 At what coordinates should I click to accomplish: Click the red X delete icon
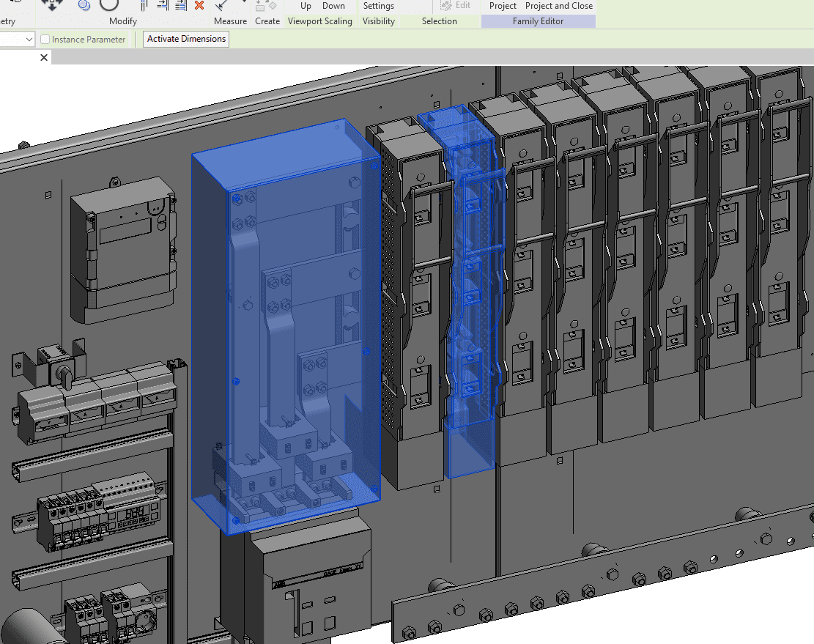[199, 5]
